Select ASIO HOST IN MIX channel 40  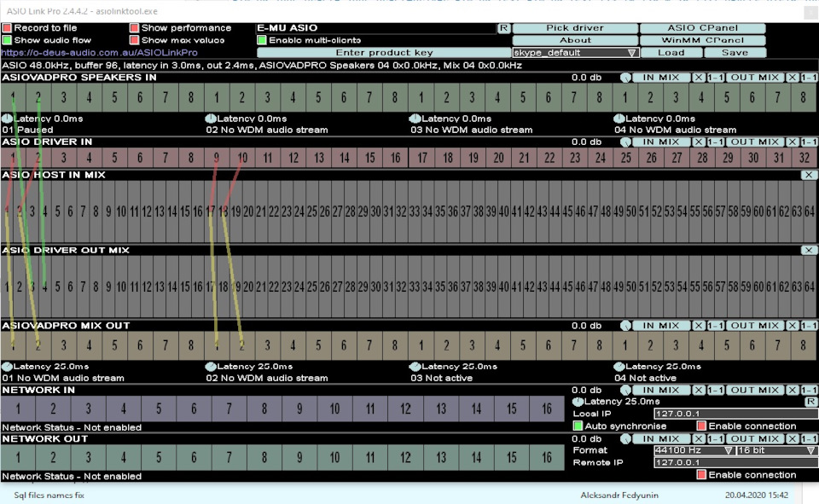503,211
